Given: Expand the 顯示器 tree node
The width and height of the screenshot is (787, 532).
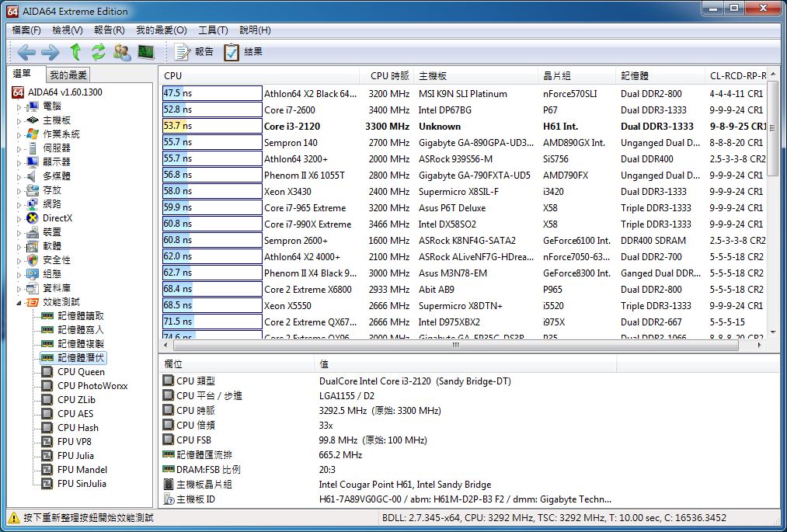Looking at the screenshot, I should pos(19,162).
